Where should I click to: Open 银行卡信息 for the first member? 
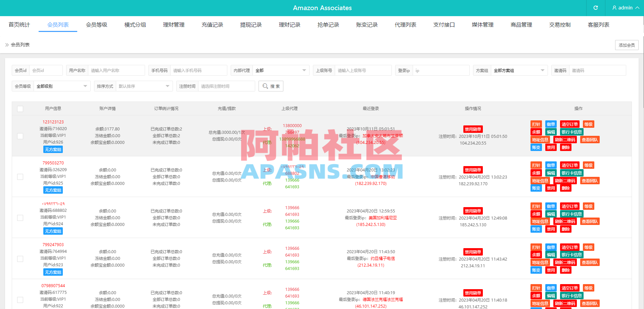click(571, 131)
